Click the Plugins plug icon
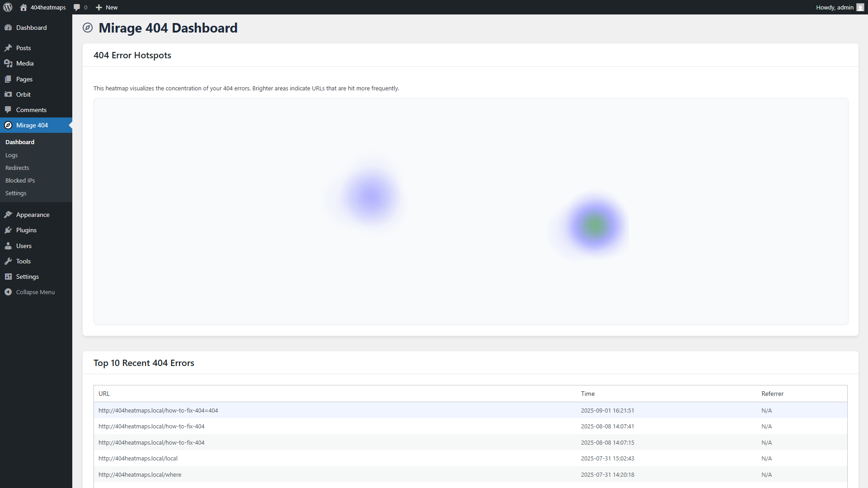This screenshot has width=868, height=488. tap(8, 230)
